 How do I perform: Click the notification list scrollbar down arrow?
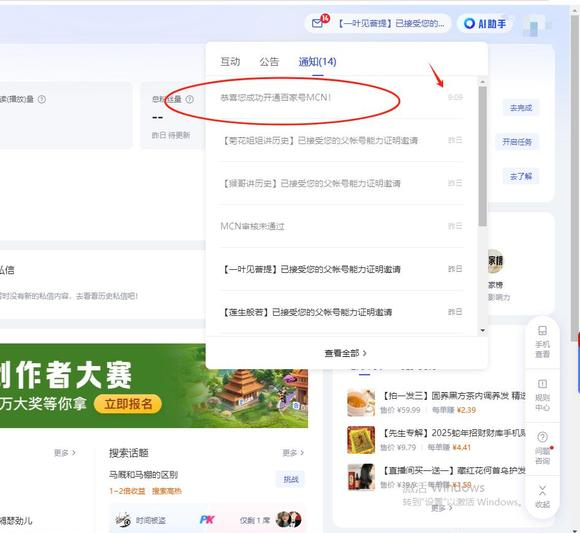(482, 330)
